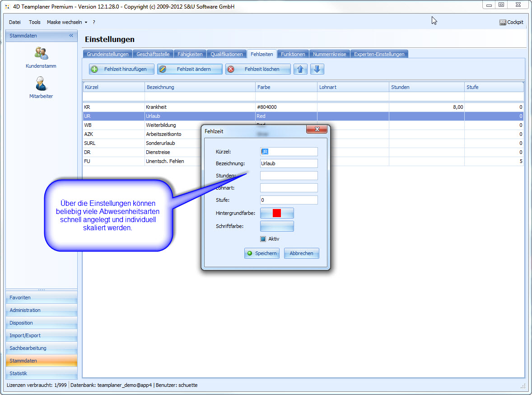Switch to Qualifikationen tab
Image resolution: width=532 pixels, height=395 pixels.
coord(227,54)
